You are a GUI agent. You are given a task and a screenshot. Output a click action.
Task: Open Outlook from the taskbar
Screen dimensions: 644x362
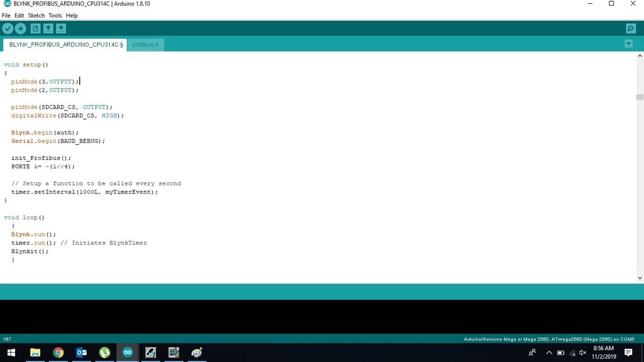[81, 353]
